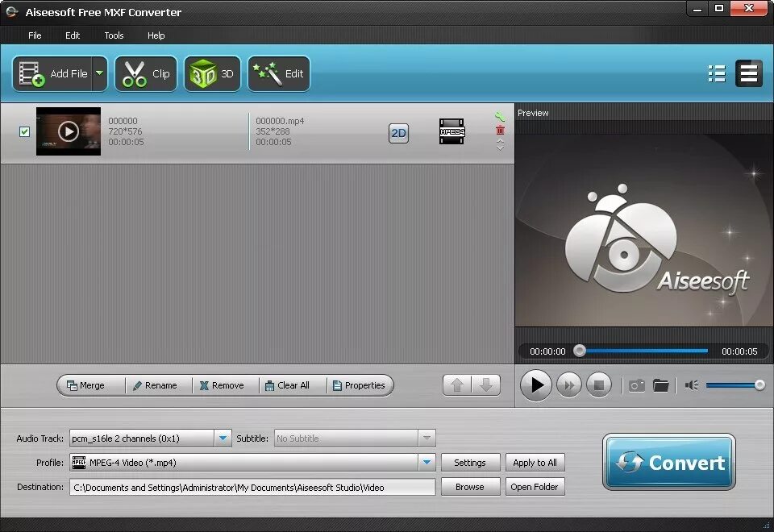Click the Rename button
The width and height of the screenshot is (774, 532).
click(x=159, y=385)
